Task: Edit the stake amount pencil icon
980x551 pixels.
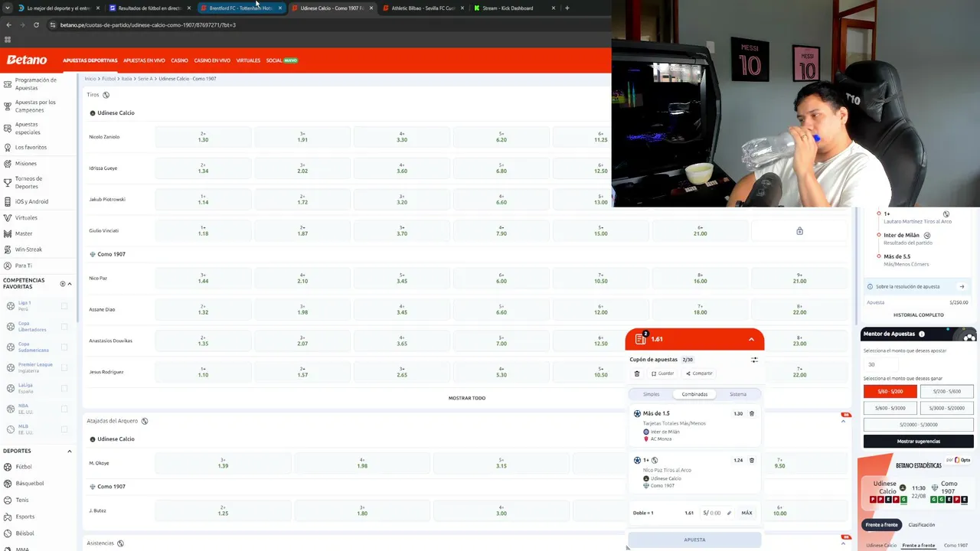Action: click(x=729, y=513)
